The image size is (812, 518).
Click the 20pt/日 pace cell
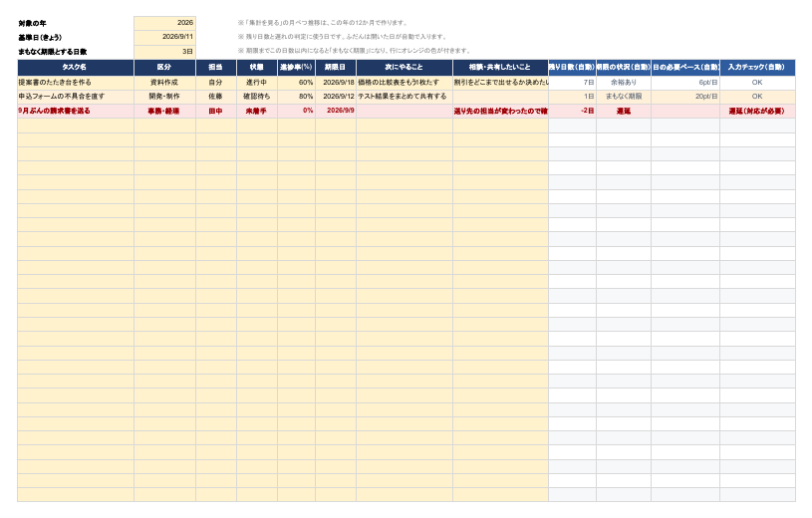685,97
